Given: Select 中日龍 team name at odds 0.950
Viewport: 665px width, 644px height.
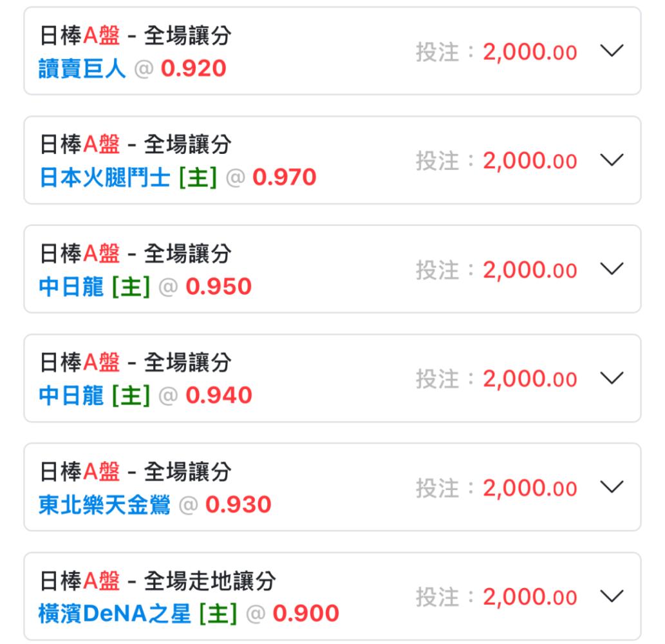Looking at the screenshot, I should [71, 287].
